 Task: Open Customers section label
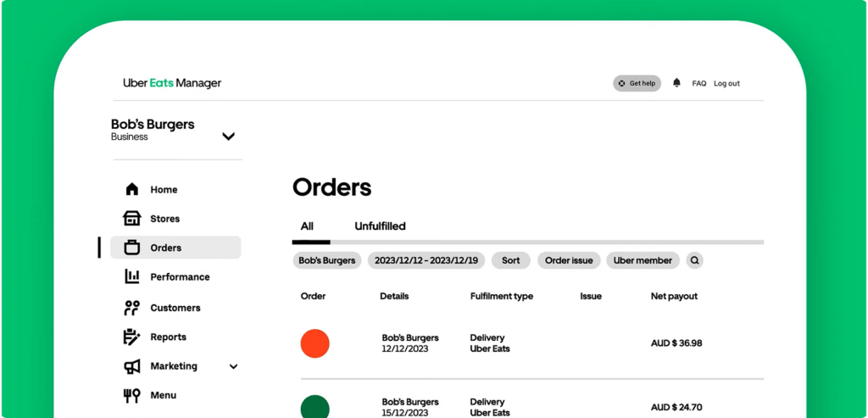pyautogui.click(x=175, y=308)
